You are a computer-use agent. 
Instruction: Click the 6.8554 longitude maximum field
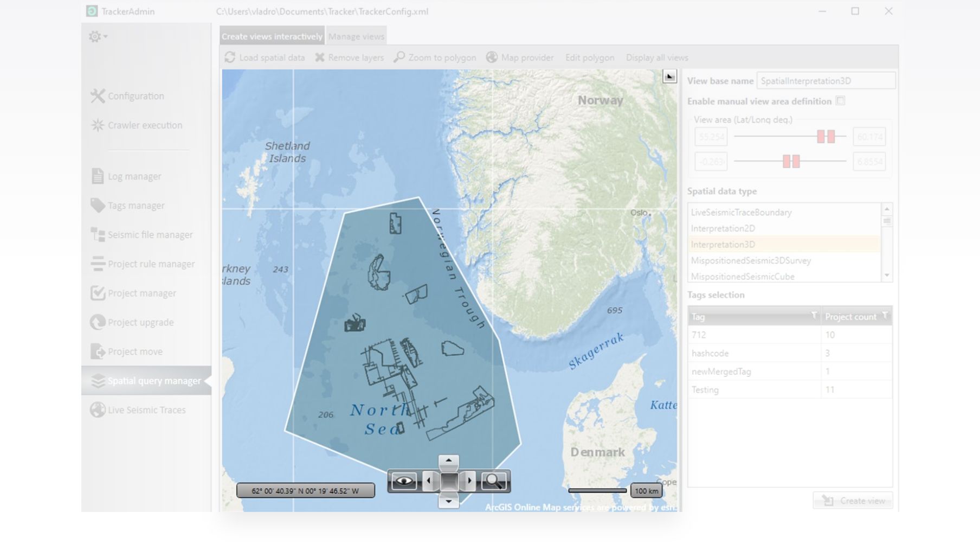[869, 162]
